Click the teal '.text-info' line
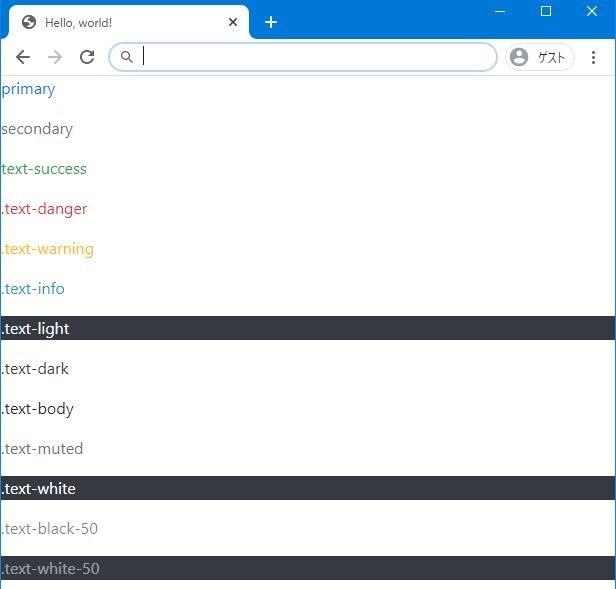Screen dimensions: 616x589 (x=33, y=289)
